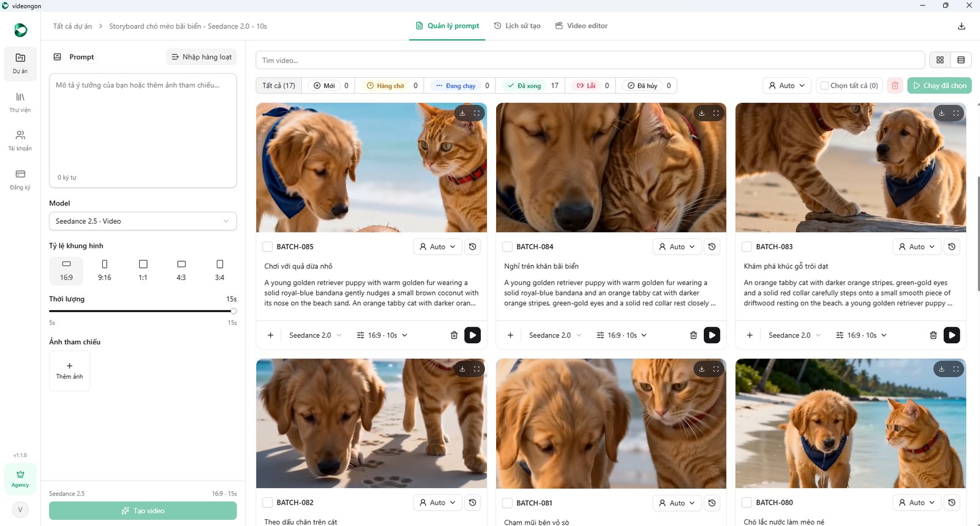Screen dimensions: 980x526
Task: Tick the BATCH-081 checkbox
Action: pyautogui.click(x=507, y=503)
